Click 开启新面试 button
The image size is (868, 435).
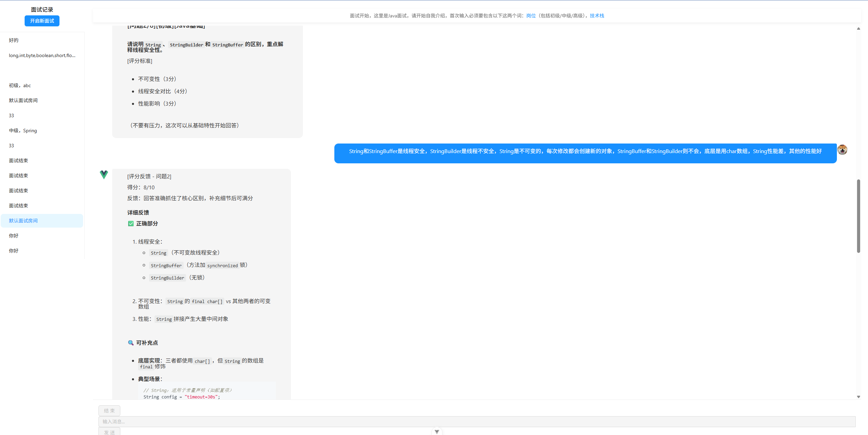click(x=42, y=21)
